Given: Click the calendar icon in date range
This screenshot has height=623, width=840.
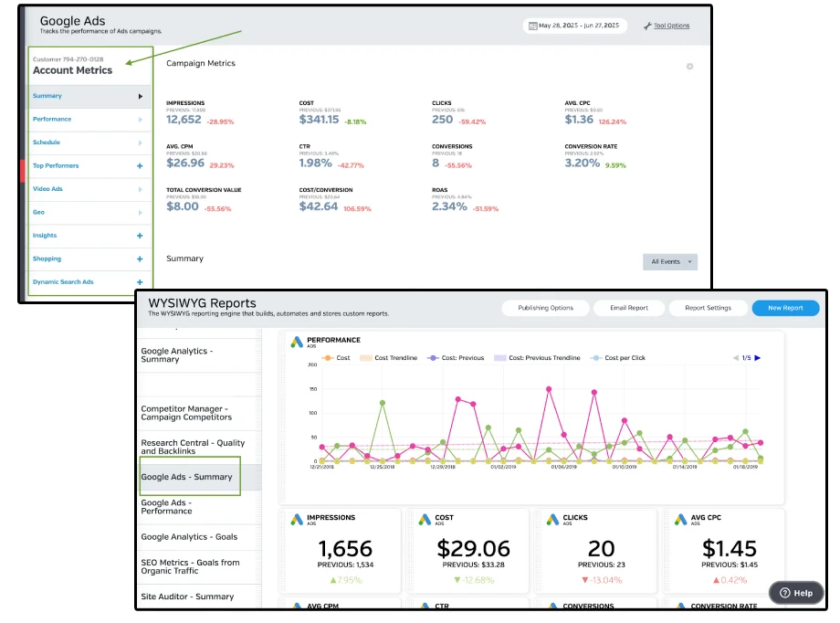Looking at the screenshot, I should [531, 26].
